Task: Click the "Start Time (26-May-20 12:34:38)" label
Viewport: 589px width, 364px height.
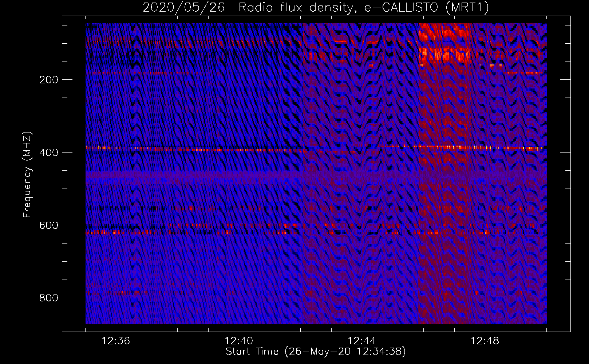Action: [316, 352]
